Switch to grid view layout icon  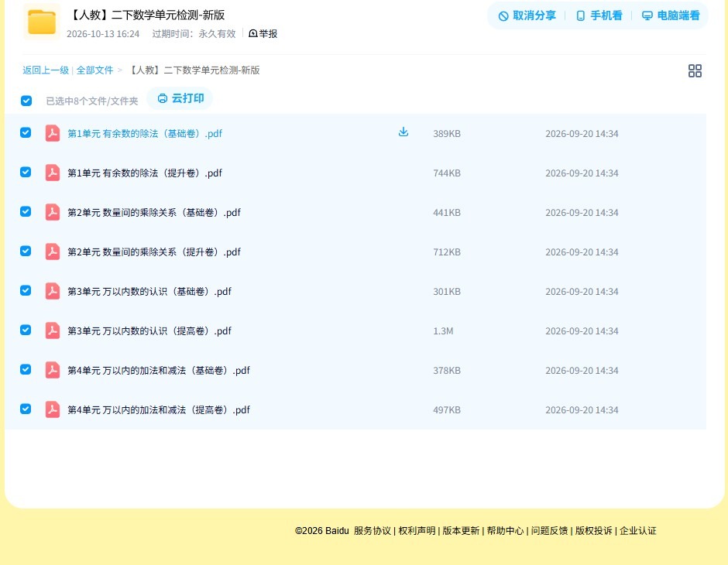[695, 70]
